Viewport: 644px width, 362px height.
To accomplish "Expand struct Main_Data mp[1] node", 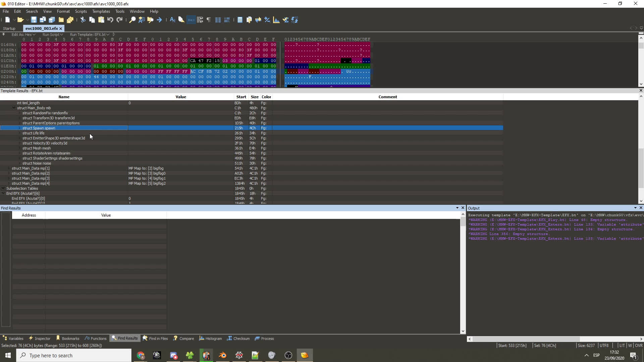I will click(x=9, y=168).
